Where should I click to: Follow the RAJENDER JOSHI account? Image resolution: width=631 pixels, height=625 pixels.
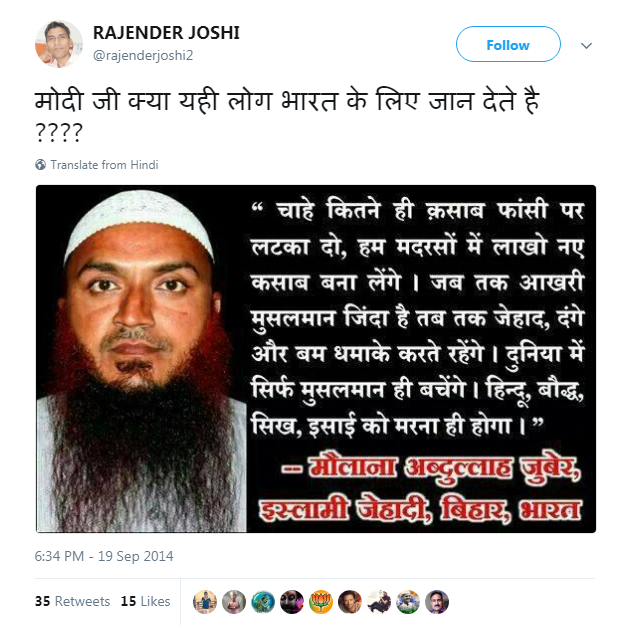(x=508, y=44)
